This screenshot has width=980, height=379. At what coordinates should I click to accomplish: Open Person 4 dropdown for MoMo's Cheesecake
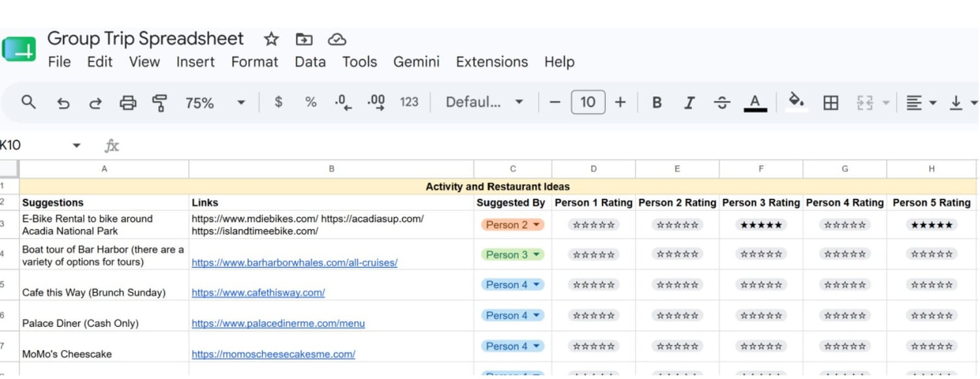point(513,346)
